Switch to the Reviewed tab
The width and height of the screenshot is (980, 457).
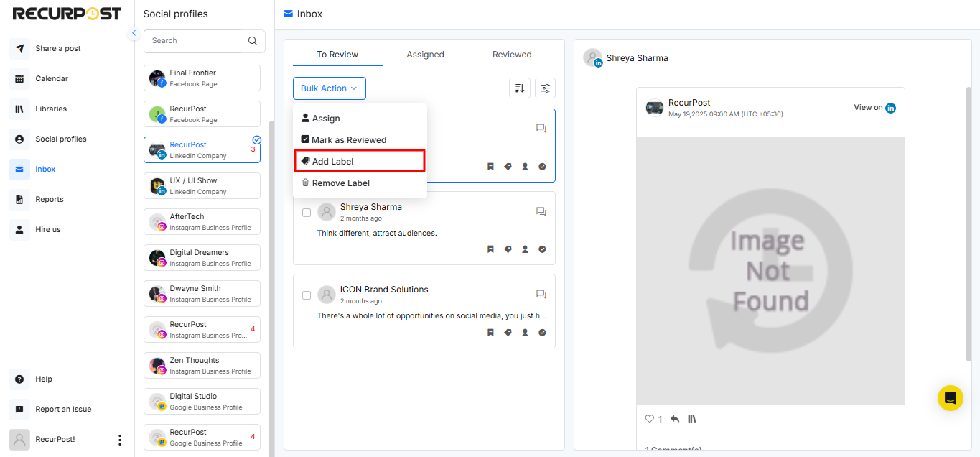[512, 55]
